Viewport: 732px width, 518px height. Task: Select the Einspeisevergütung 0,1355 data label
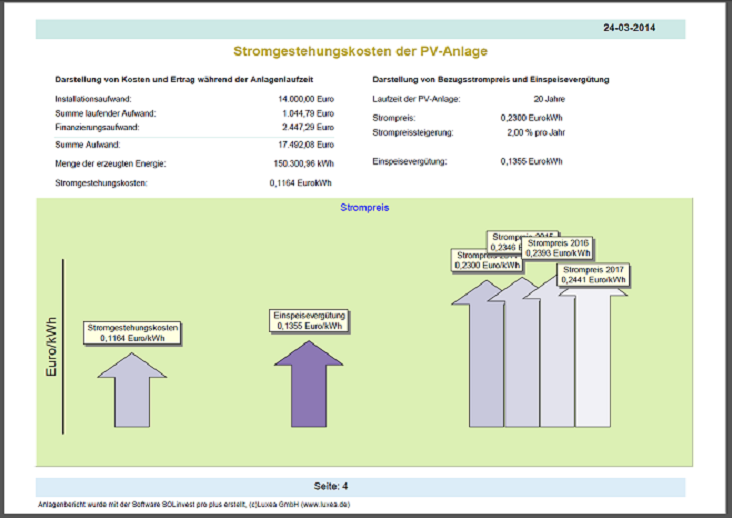[x=310, y=320]
